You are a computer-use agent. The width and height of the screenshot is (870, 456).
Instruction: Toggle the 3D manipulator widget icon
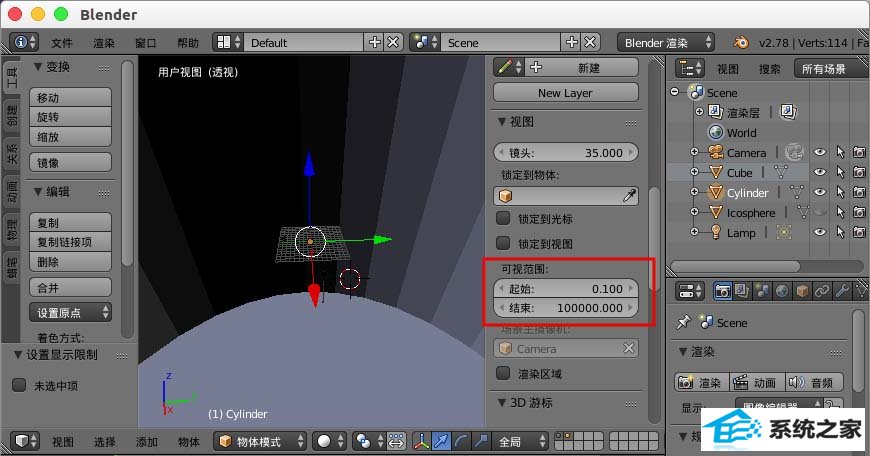(x=421, y=442)
